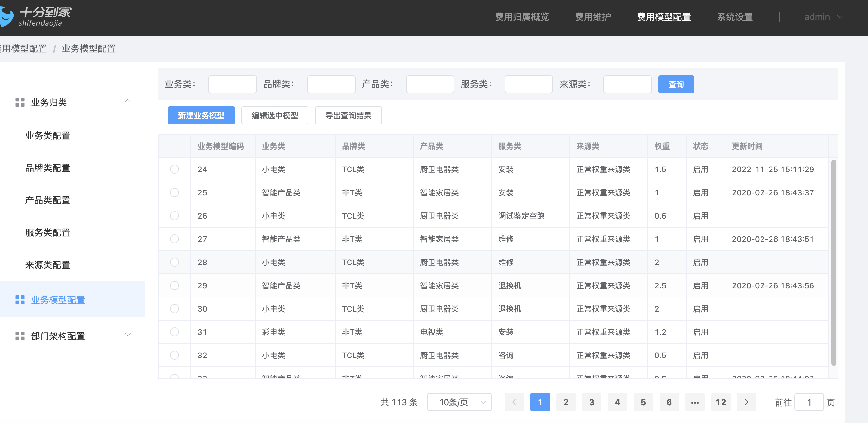Expand the 部门架构配置 menu chevron
Screen dimensions: 868x423
click(128, 335)
